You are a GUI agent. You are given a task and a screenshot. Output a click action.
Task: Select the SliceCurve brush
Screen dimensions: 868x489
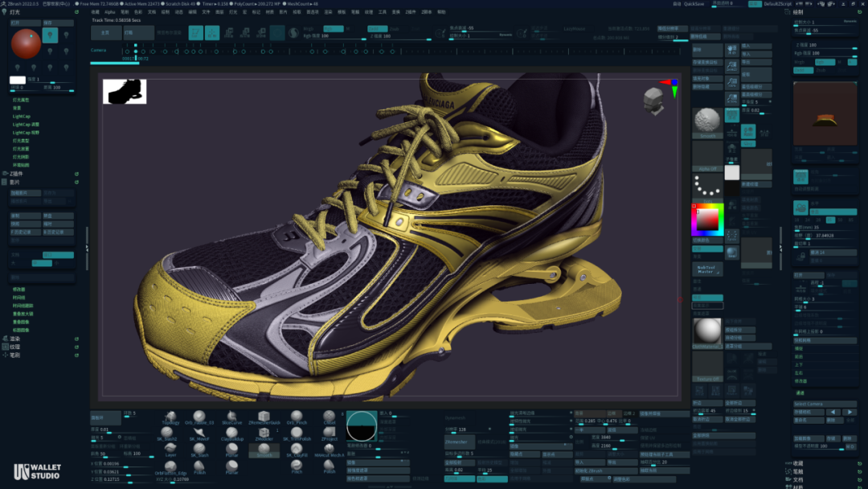pos(231,417)
